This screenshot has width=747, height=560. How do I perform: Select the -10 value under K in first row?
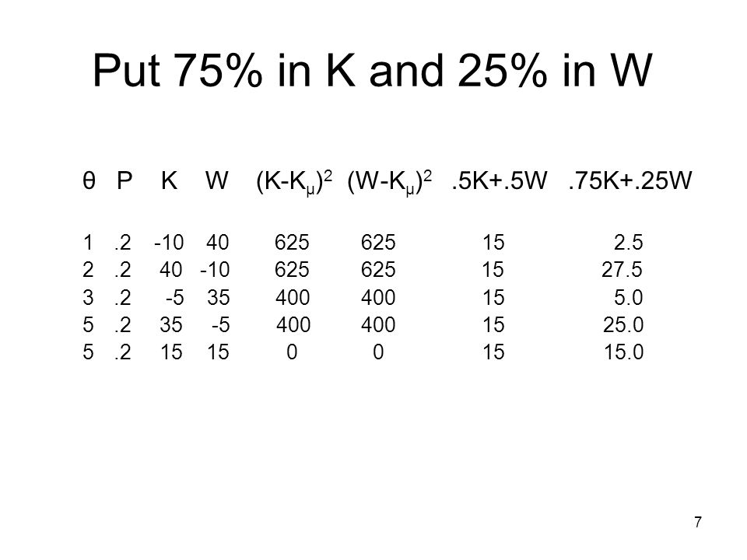coord(169,243)
